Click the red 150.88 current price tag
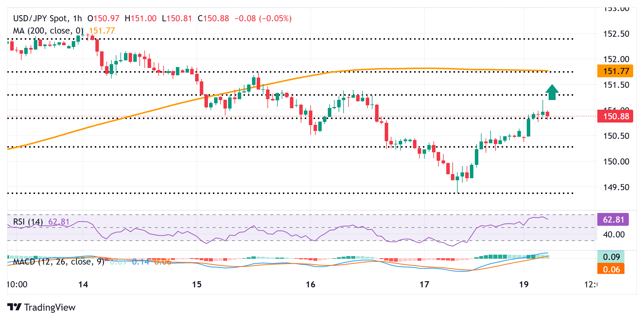Screen dimensions: 644x320 [x=615, y=116]
